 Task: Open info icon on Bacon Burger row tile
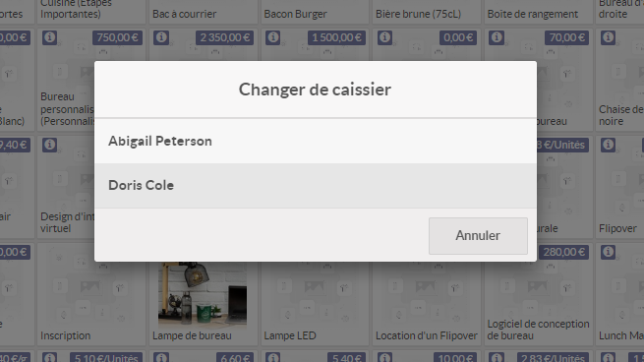click(272, 37)
